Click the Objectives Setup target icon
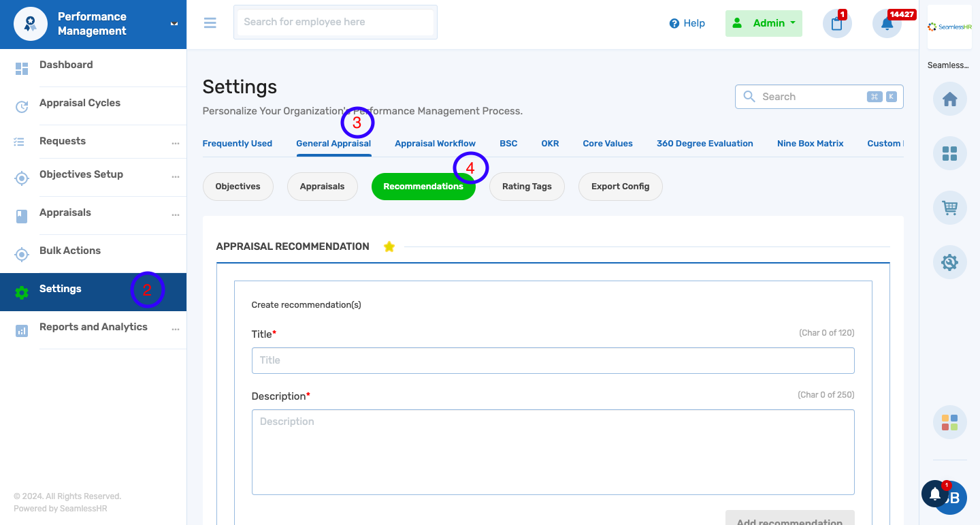 [x=21, y=178]
